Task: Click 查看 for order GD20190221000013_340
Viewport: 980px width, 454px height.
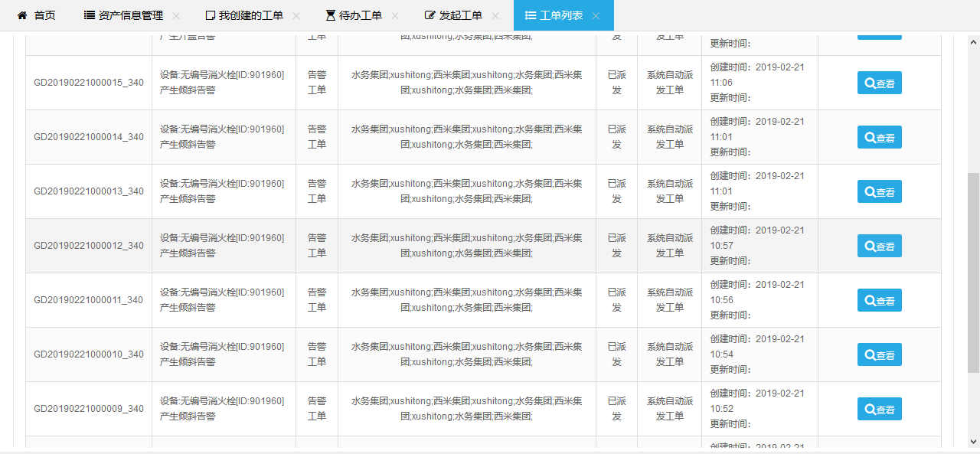Action: [x=879, y=192]
